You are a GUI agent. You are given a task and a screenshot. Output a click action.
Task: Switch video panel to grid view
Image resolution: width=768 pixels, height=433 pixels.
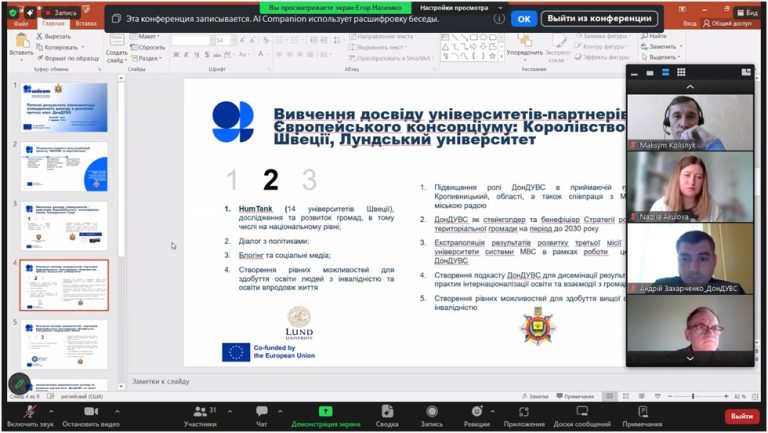tap(681, 72)
